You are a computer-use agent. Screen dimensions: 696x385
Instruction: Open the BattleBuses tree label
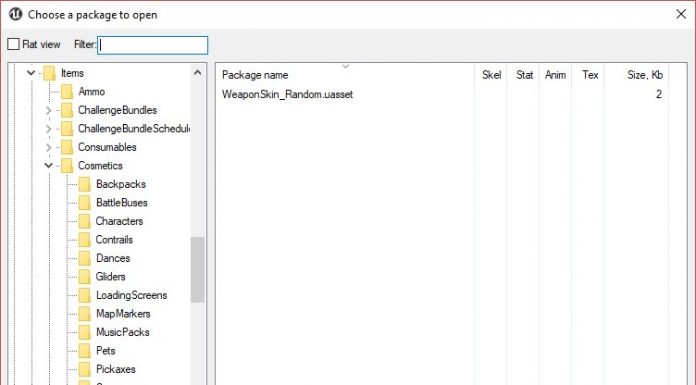pos(122,202)
